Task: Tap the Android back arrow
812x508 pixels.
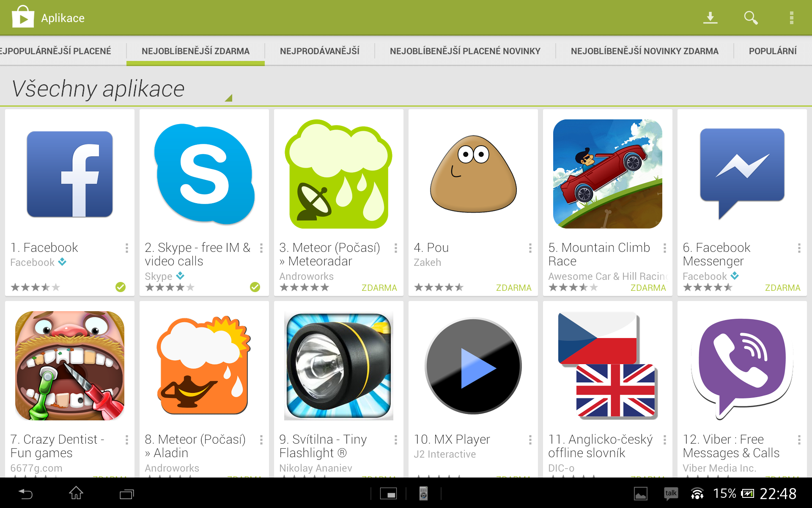Action: 25,494
